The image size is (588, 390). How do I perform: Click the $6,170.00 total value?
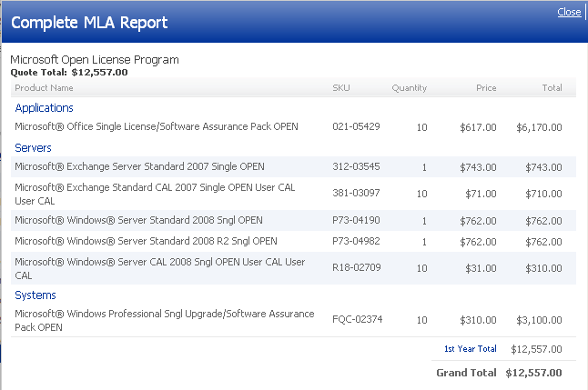pos(539,127)
